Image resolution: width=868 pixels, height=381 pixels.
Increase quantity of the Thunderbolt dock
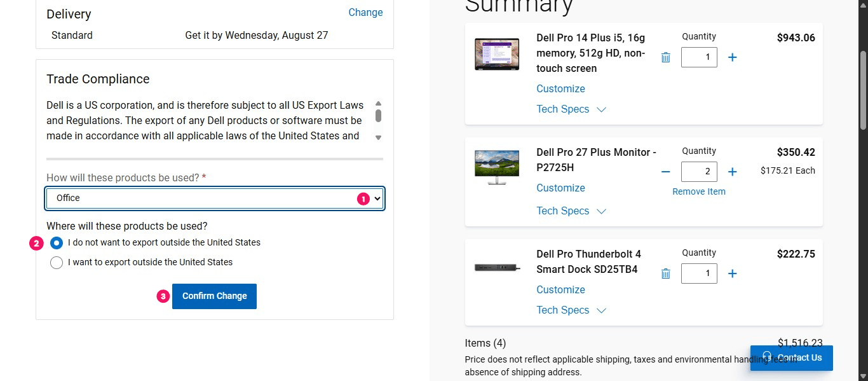click(732, 274)
